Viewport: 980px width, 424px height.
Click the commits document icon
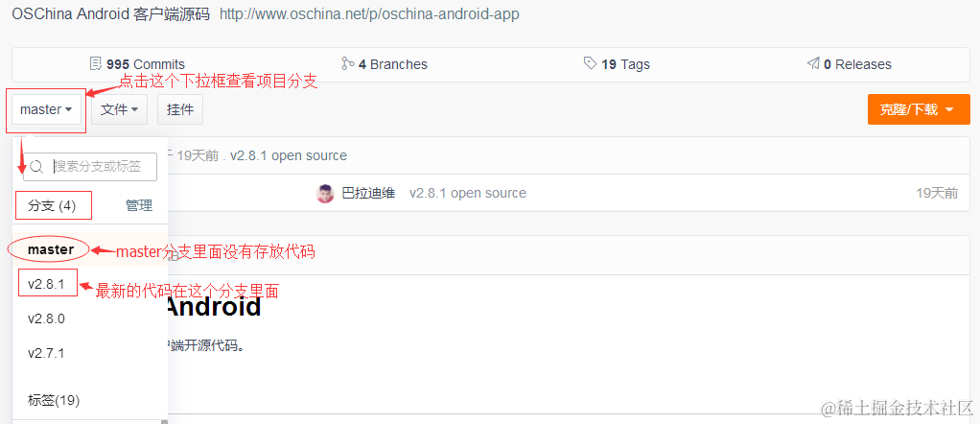point(96,63)
